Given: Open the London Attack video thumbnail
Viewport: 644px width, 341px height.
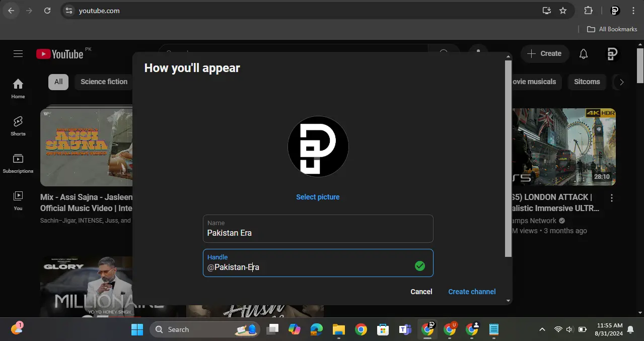Looking at the screenshot, I should tap(564, 147).
